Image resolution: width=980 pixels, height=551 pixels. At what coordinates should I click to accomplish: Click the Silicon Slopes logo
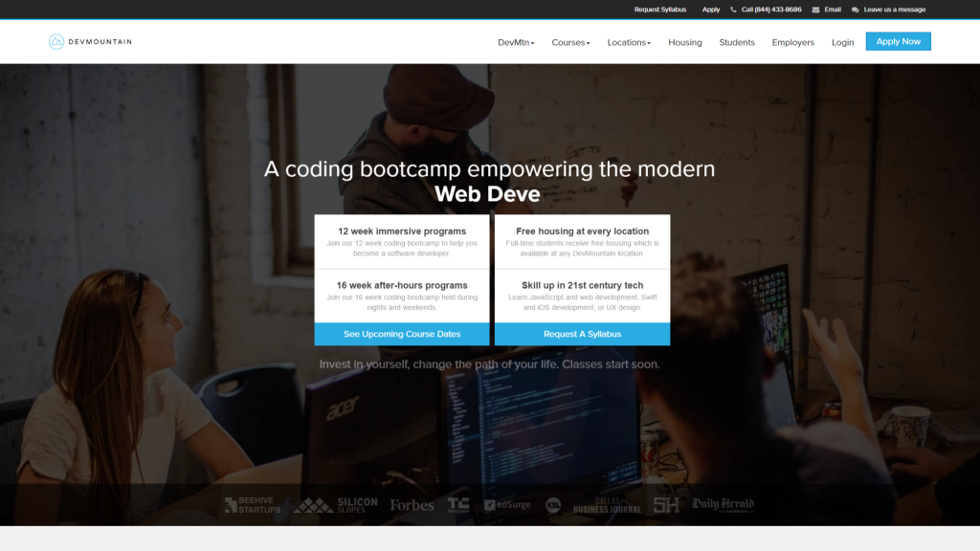[x=335, y=505]
